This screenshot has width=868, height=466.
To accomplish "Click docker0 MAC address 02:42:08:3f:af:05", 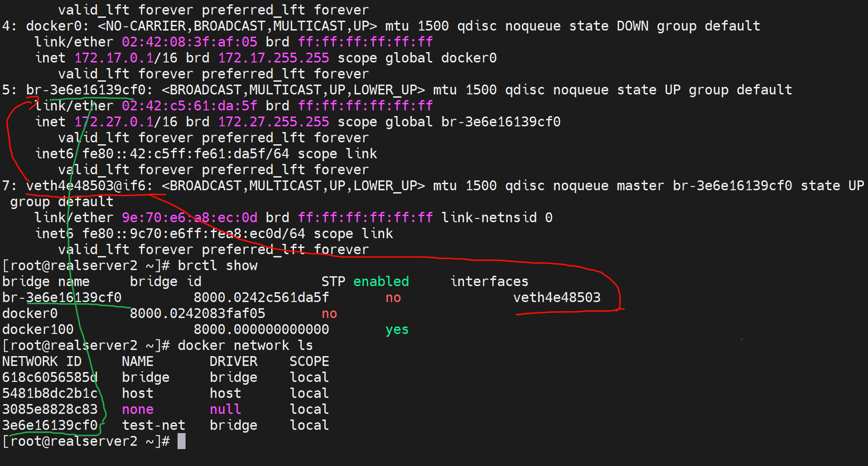I will [189, 42].
